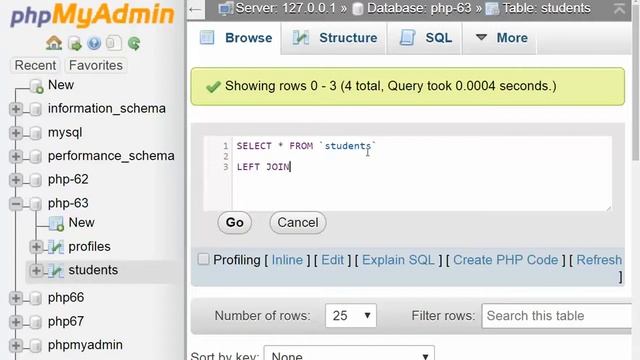Enable the Profiling checkbox
The image size is (640, 360).
click(x=203, y=259)
